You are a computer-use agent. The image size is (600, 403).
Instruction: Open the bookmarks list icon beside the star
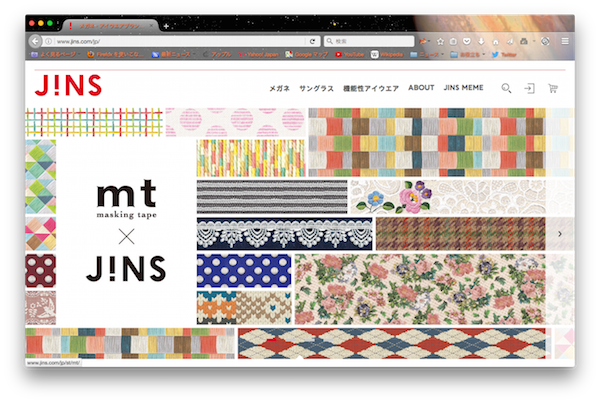453,41
